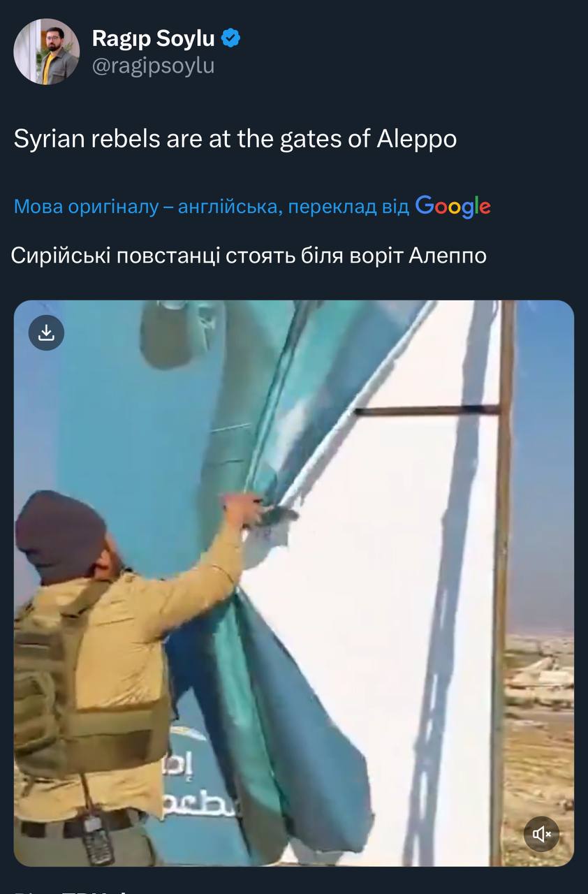Tap the man's hand tearing the poster

click(x=248, y=508)
